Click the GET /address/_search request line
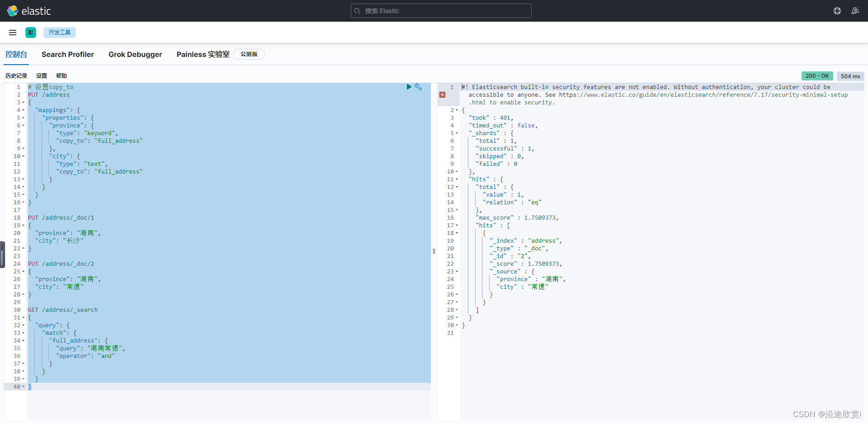Viewport: 868px width, 423px height. [63, 310]
